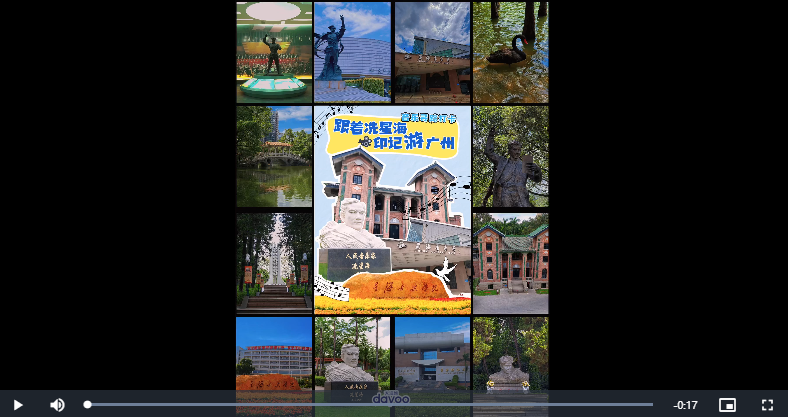The height and width of the screenshot is (417, 789).
Task: Click the -0:17 remaining time display
Action: (x=686, y=405)
